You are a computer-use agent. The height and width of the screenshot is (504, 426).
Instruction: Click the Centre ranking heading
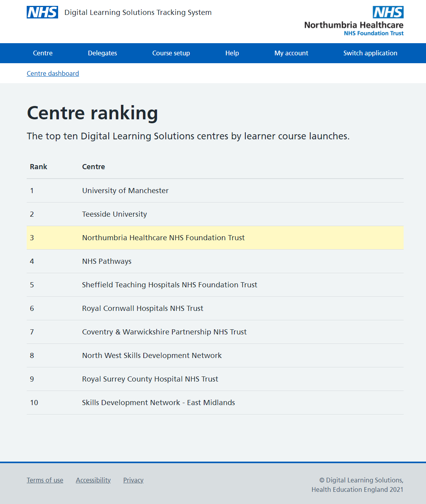92,113
